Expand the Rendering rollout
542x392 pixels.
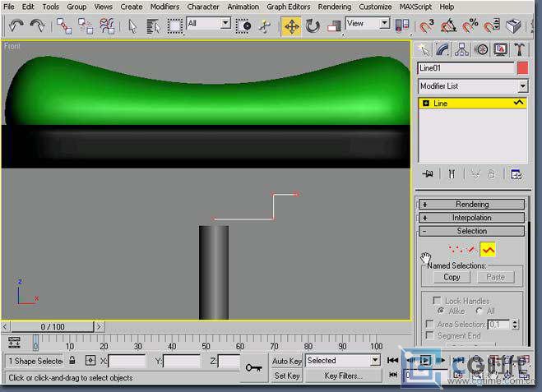click(471, 204)
